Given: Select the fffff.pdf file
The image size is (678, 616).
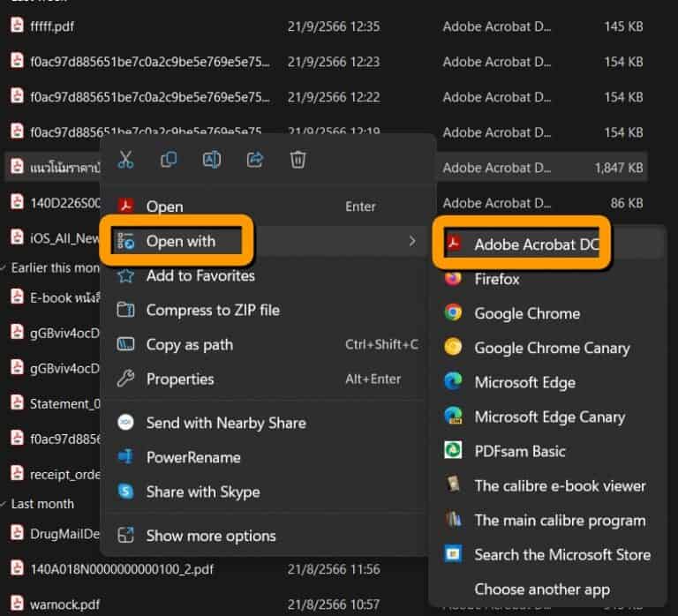Looking at the screenshot, I should click(x=326, y=26).
